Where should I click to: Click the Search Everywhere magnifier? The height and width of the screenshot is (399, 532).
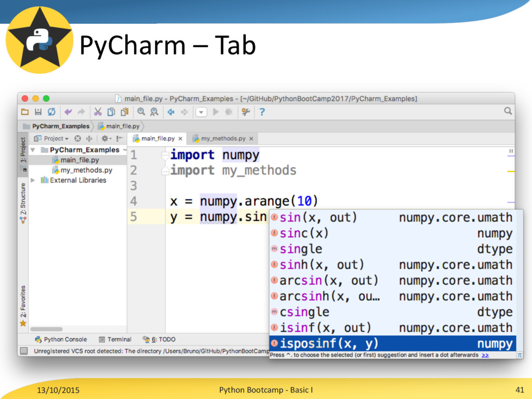pyautogui.click(x=508, y=111)
